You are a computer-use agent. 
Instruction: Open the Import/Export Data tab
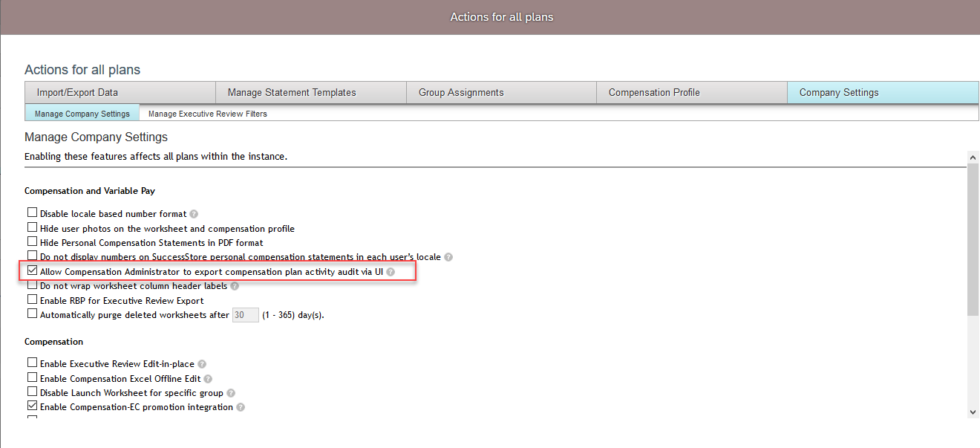(120, 93)
